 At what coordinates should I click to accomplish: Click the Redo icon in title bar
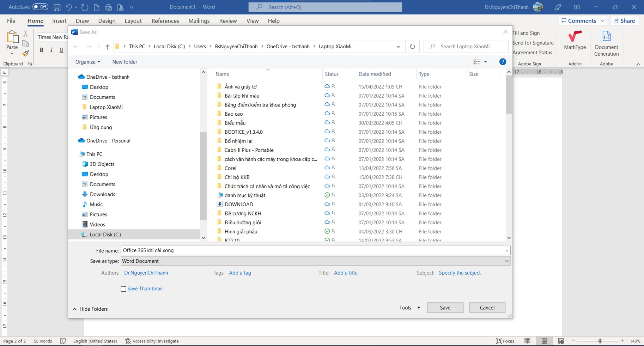point(85,7)
